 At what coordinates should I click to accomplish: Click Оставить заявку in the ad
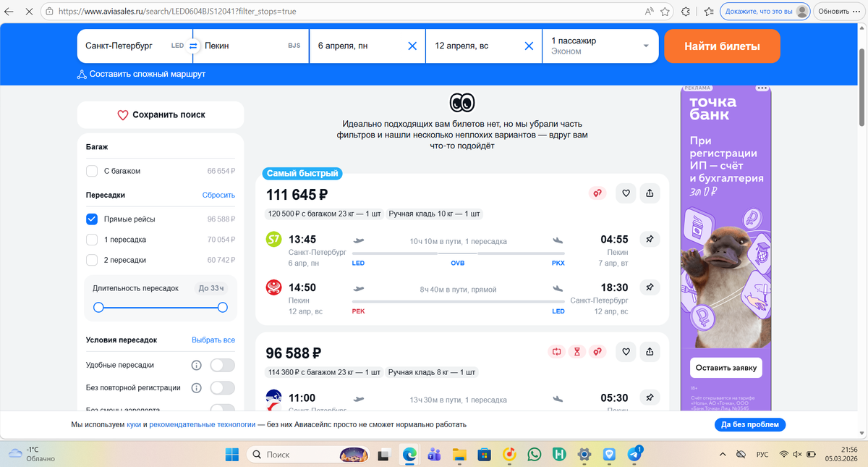point(726,368)
